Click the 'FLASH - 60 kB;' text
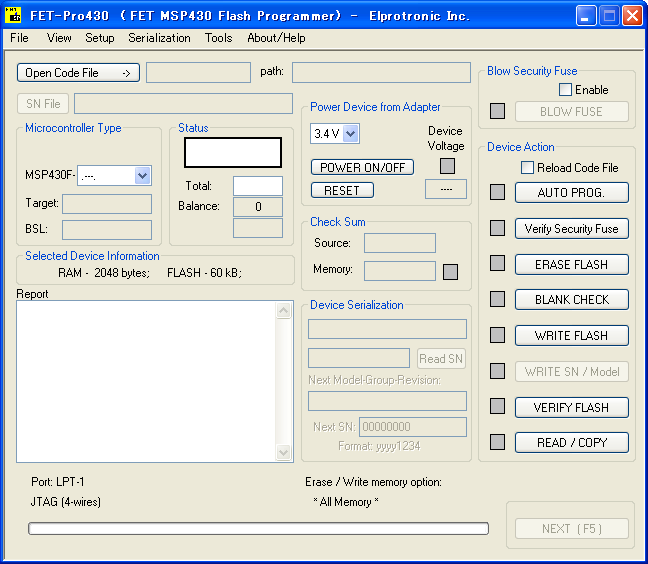Image resolution: width=648 pixels, height=564 pixels. (204, 273)
